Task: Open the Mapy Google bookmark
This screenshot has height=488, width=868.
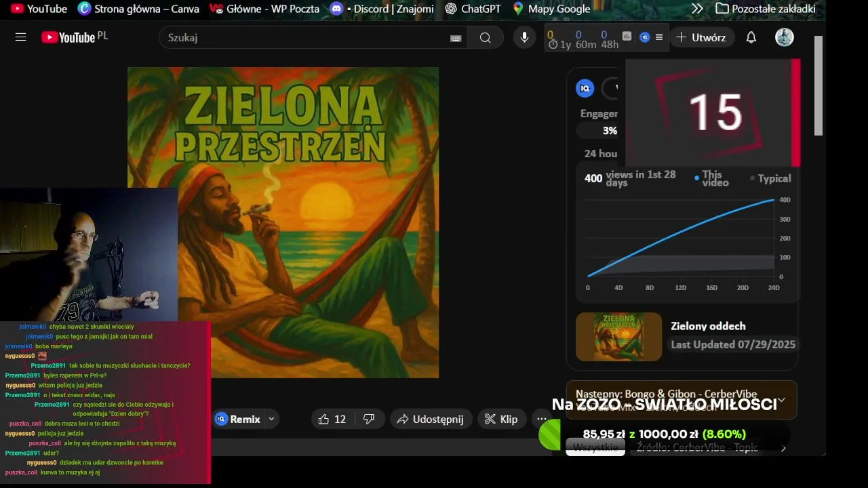Action: (552, 9)
